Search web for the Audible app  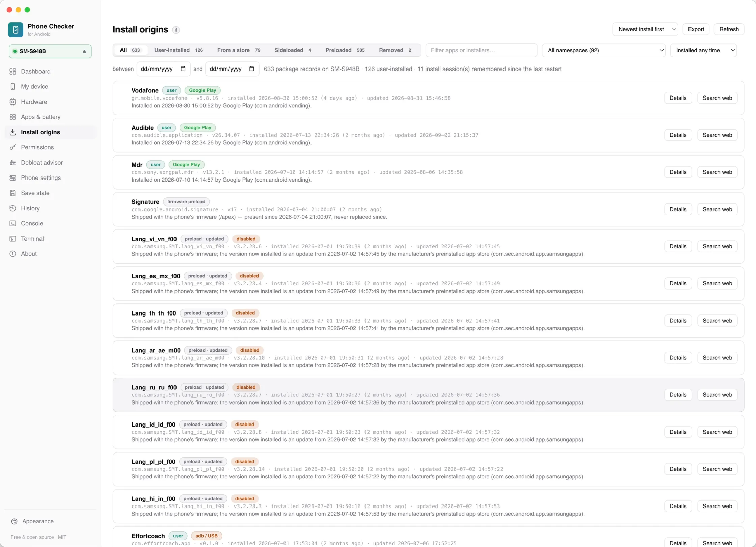click(717, 135)
